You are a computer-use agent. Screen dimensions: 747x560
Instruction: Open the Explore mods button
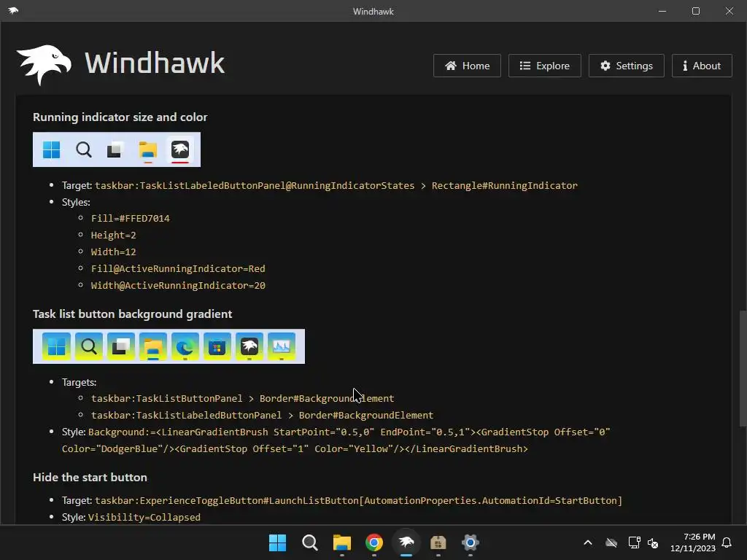(544, 66)
